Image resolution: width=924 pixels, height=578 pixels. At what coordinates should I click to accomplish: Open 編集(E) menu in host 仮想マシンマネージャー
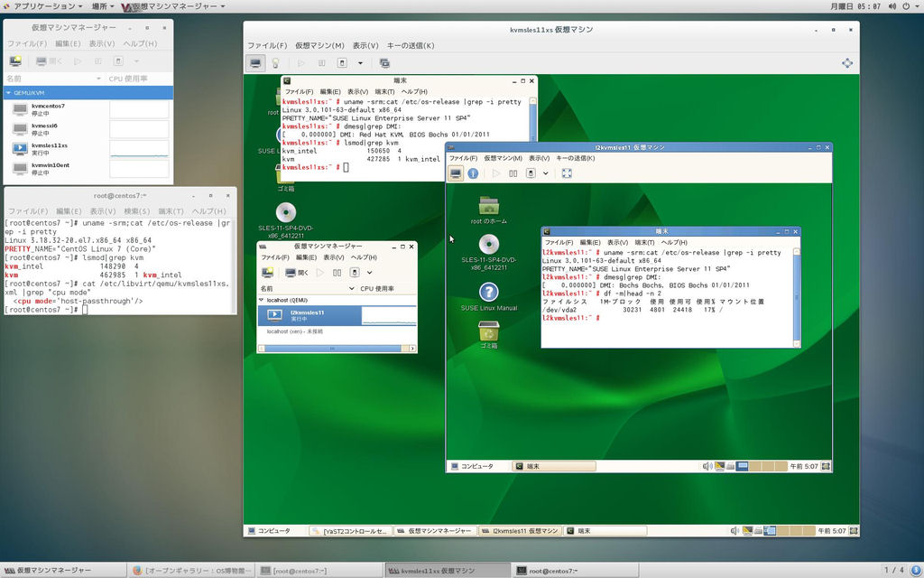pos(68,43)
